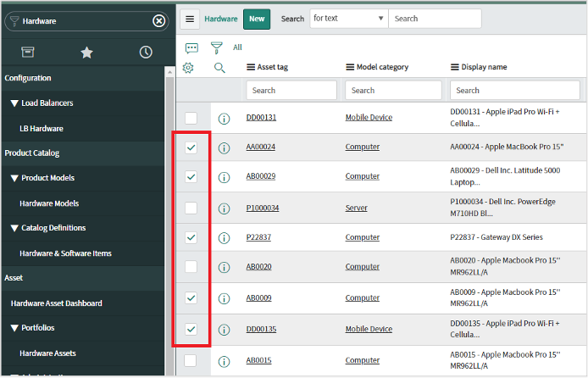Uncheck the P22837 row checkbox

tap(191, 237)
